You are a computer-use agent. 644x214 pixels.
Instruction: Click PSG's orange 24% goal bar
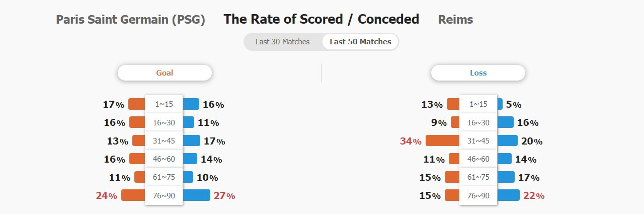click(x=133, y=195)
